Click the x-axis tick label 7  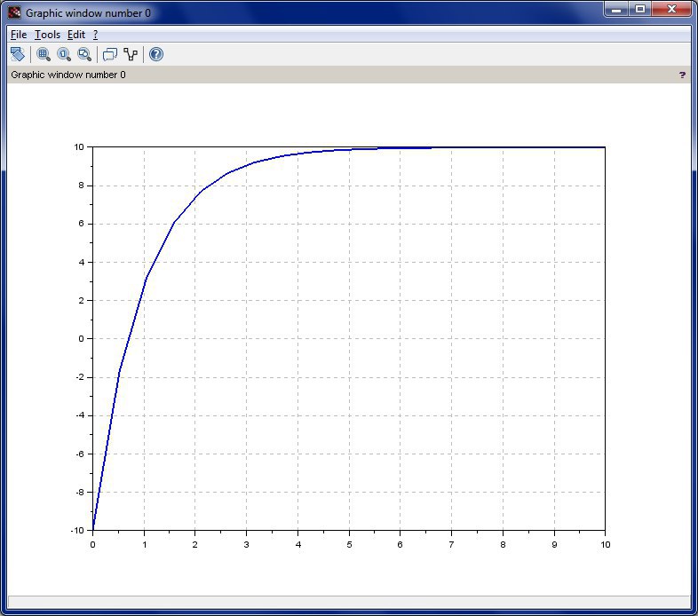(451, 544)
